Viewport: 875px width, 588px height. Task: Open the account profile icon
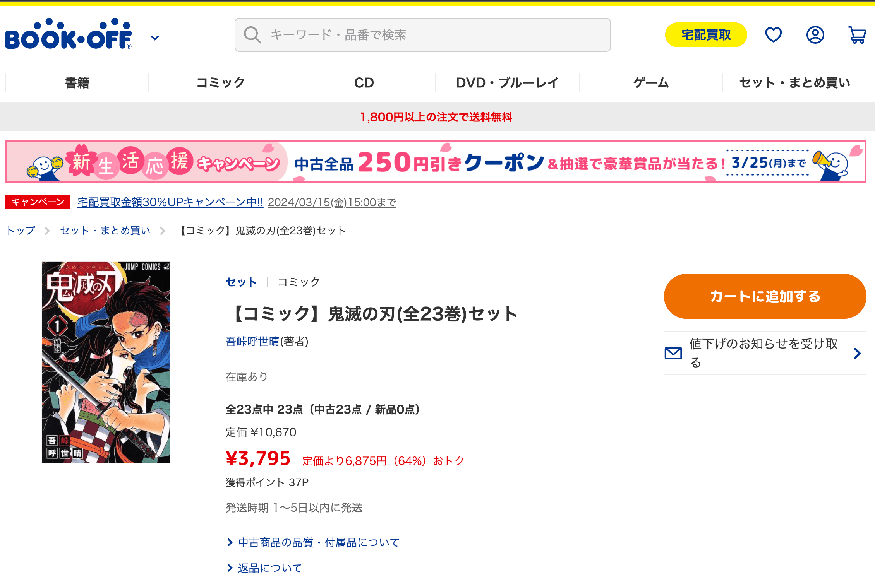point(815,35)
